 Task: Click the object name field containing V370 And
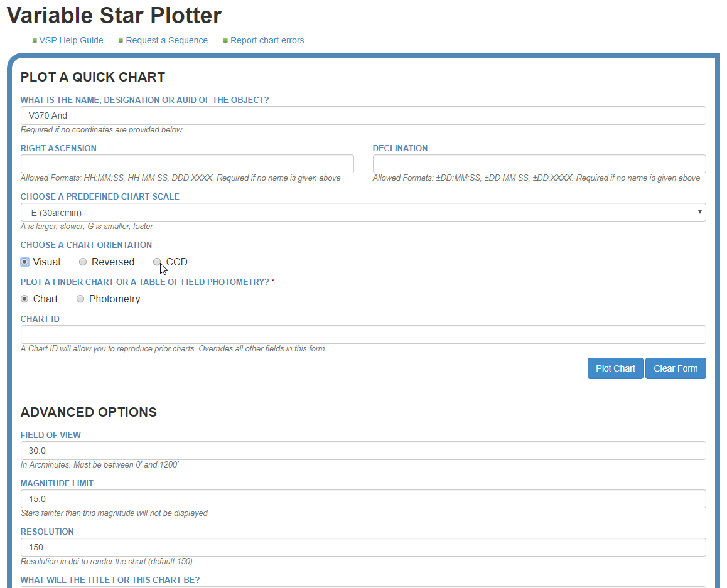[x=363, y=115]
